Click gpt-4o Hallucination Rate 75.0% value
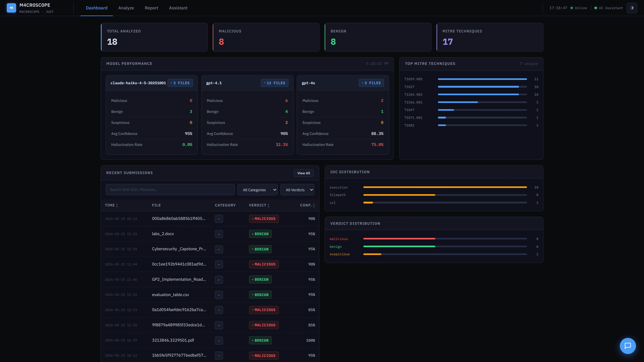The height and width of the screenshot is (362, 644). tap(377, 145)
